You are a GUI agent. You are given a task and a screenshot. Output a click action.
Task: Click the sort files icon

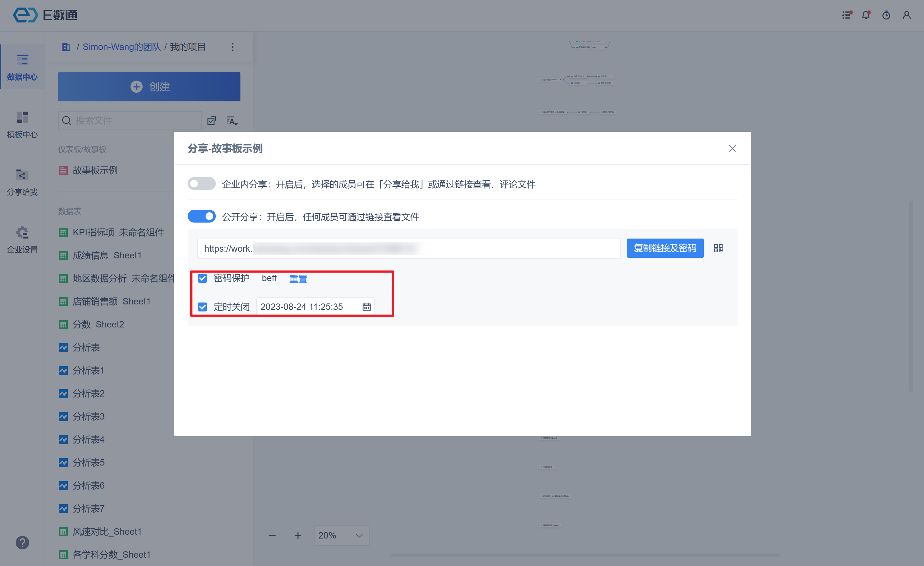pyautogui.click(x=232, y=121)
